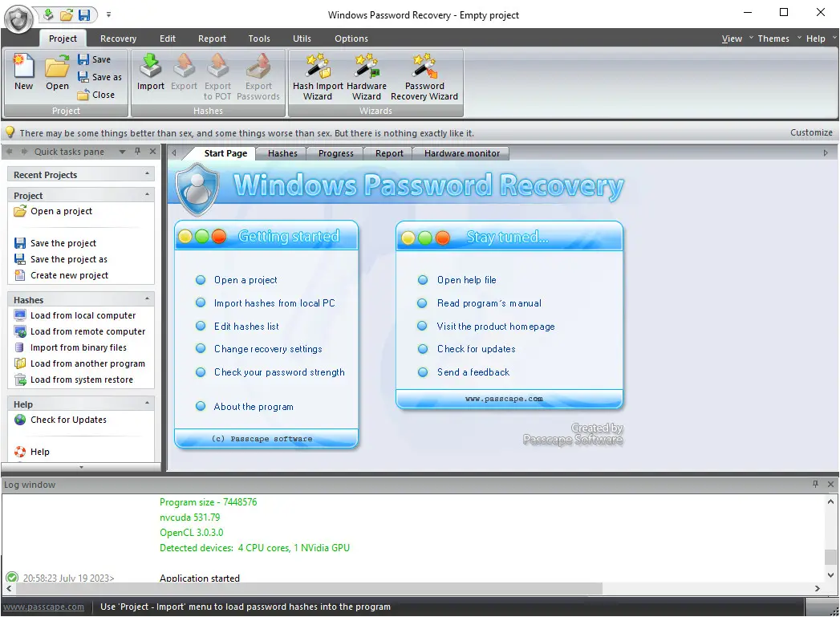Click Save the project as in Quick tasks
The width and height of the screenshot is (840, 617).
(x=61, y=259)
